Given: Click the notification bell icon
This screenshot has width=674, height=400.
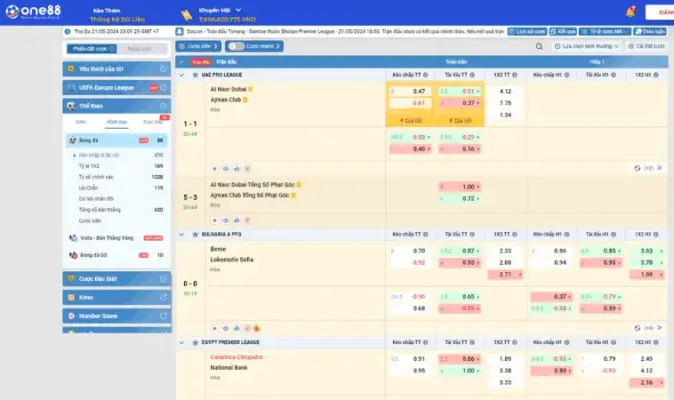Looking at the screenshot, I should coord(630,12).
